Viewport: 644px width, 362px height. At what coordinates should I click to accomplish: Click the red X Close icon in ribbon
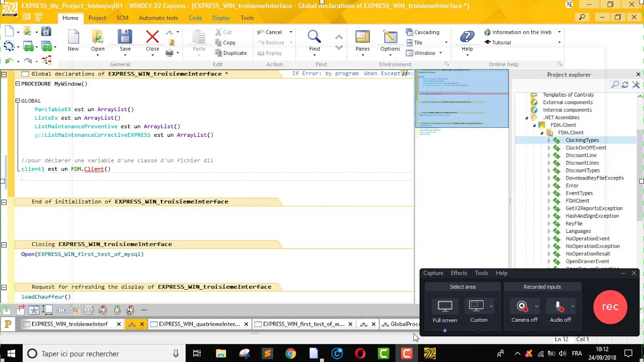152,37
